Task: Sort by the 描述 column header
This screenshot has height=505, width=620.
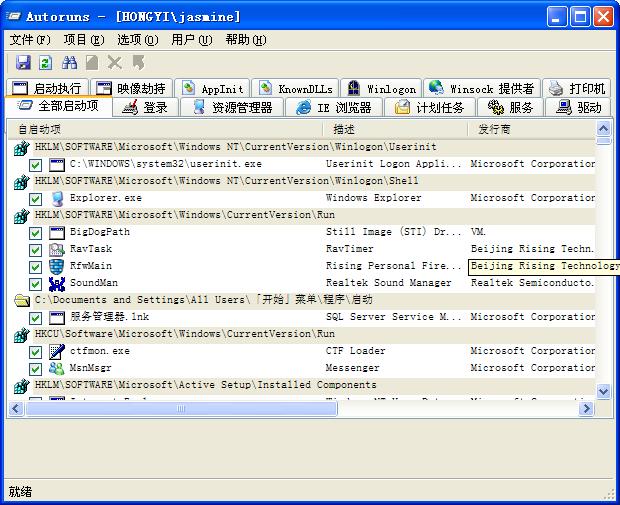Action: [x=344, y=129]
